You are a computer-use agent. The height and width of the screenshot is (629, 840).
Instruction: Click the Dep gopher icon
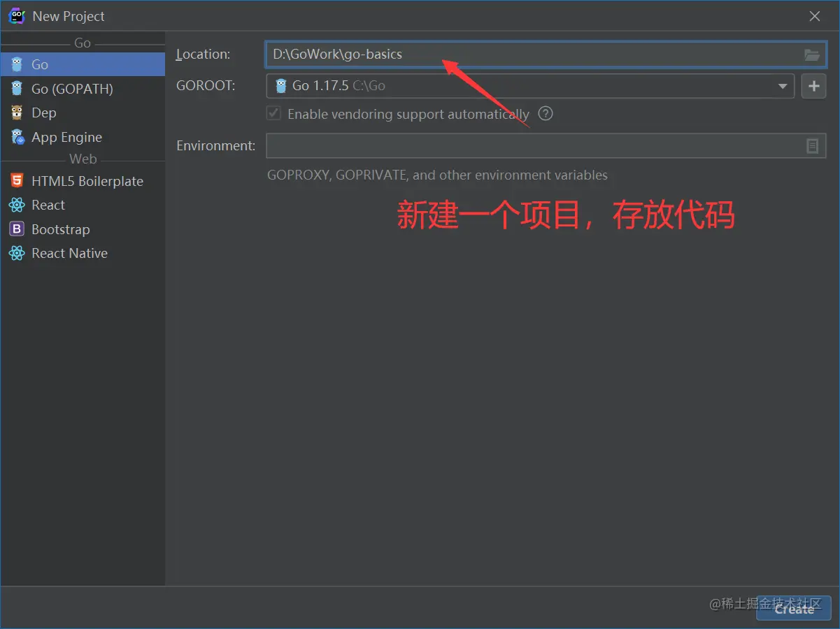17,113
